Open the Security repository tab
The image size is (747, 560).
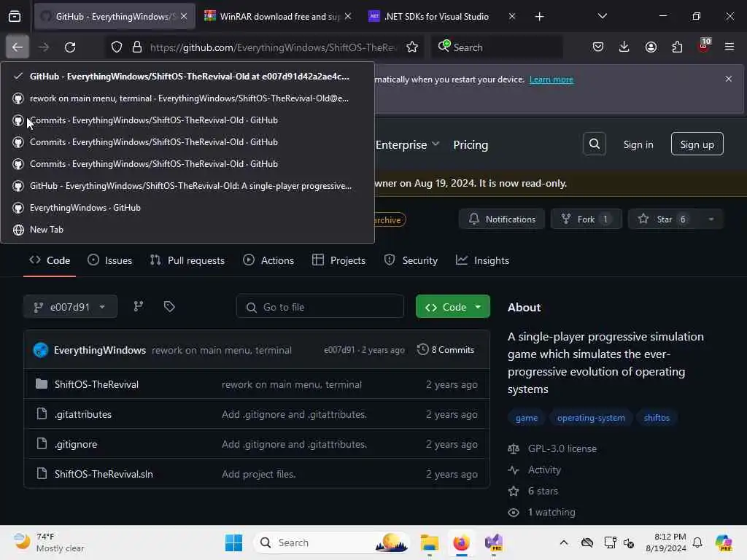click(411, 260)
